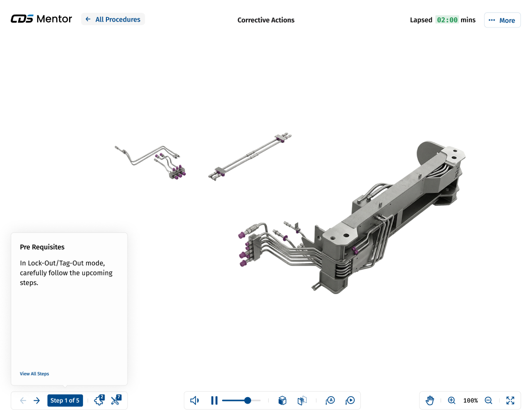
Task: Click the View All Steps link
Action: (x=35, y=374)
